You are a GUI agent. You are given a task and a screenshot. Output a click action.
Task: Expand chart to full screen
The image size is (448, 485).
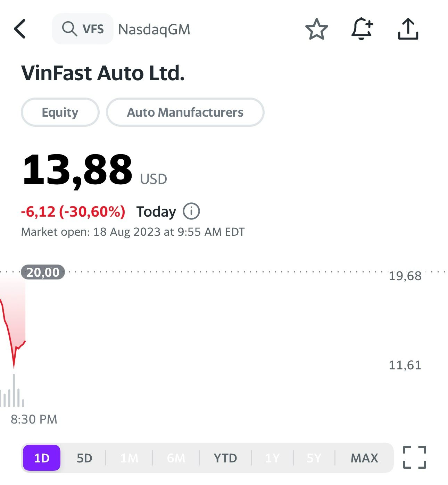pos(414,457)
